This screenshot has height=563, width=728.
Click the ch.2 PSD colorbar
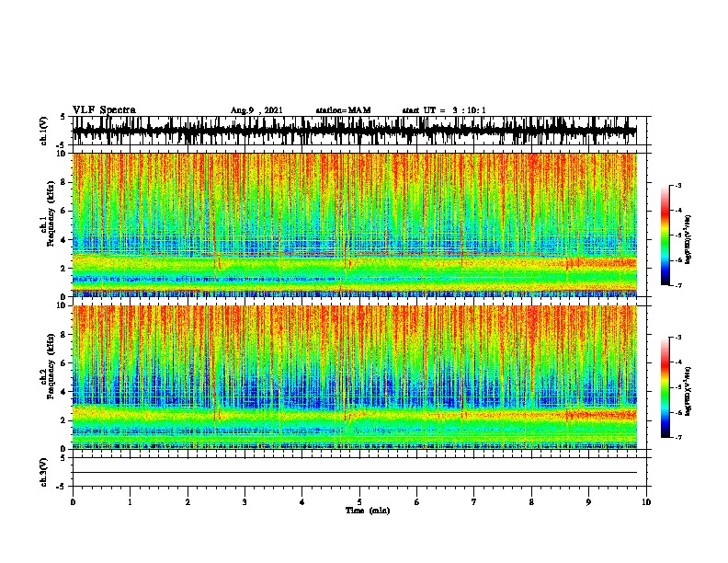[x=665, y=387]
